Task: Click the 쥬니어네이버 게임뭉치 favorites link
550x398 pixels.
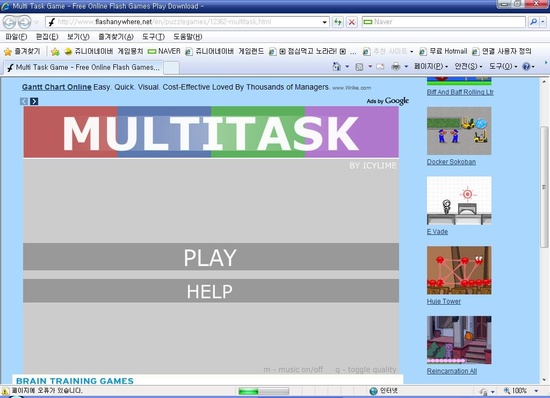Action: pos(104,52)
